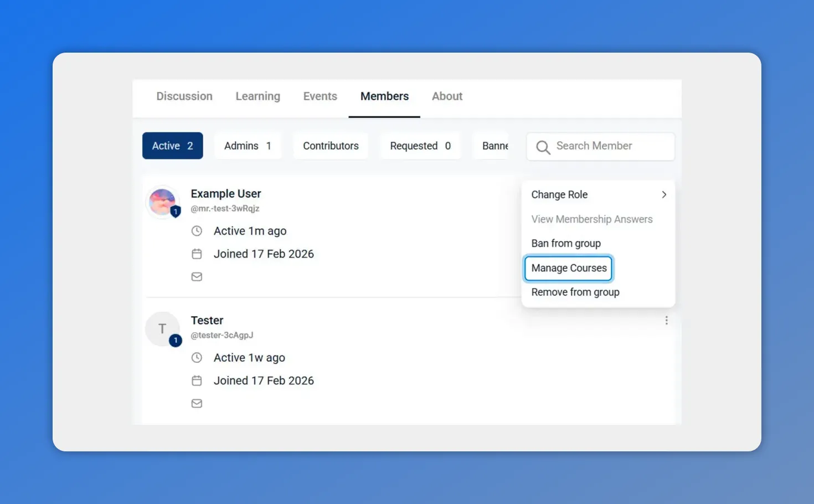Screen dimensions: 814x504
Task: Click the magnifier icon in Search Member box
Action: point(543,147)
